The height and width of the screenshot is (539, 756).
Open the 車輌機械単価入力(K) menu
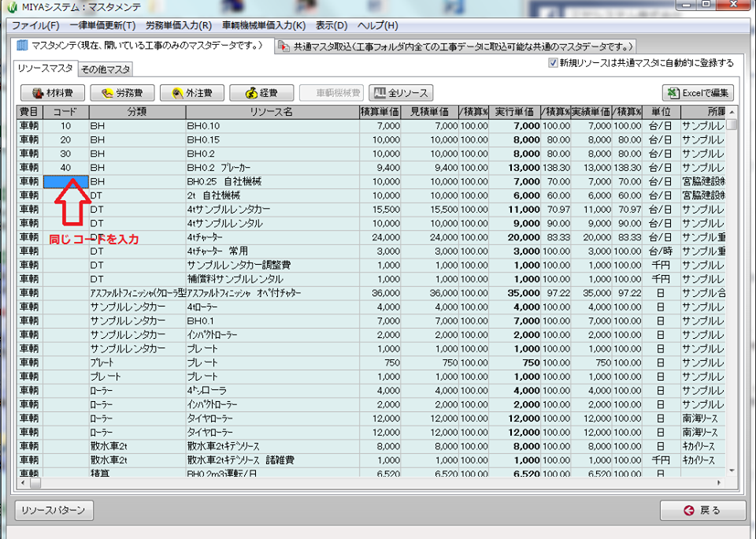(x=264, y=25)
